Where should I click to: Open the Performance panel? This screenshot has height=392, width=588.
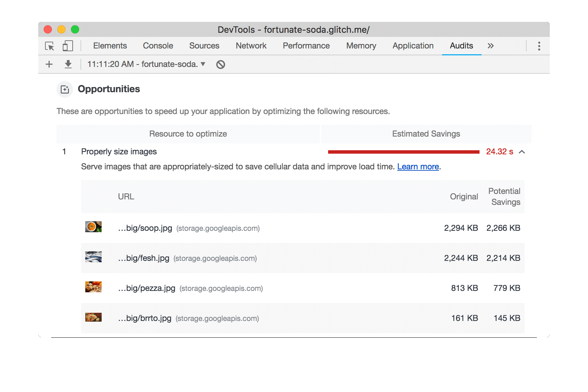click(x=306, y=45)
